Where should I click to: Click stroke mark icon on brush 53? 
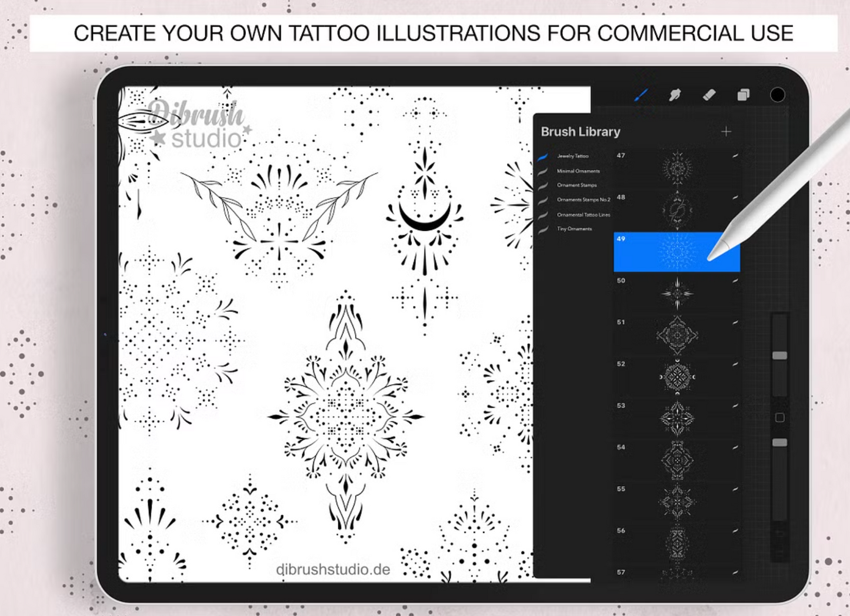coord(735,405)
